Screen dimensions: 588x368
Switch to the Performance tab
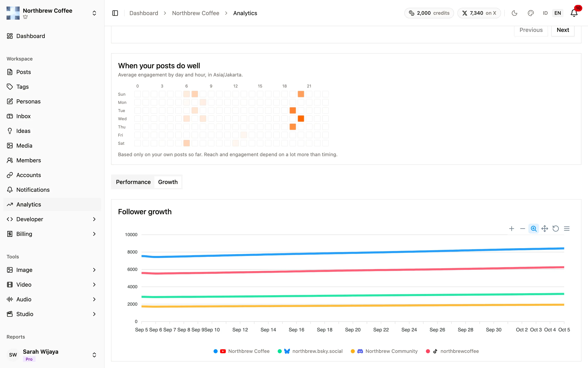click(133, 182)
